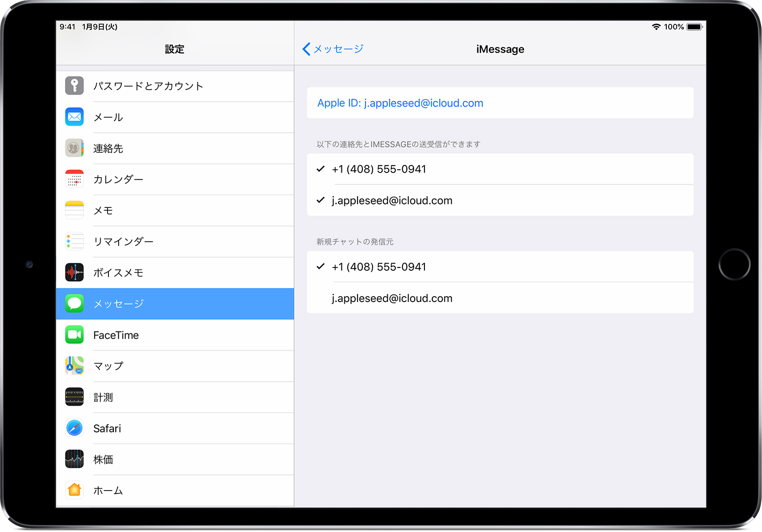This screenshot has width=762, height=532.
Task: Tap the 以下の連絡先とIMESSAGEの送受信ができます header
Action: [399, 144]
